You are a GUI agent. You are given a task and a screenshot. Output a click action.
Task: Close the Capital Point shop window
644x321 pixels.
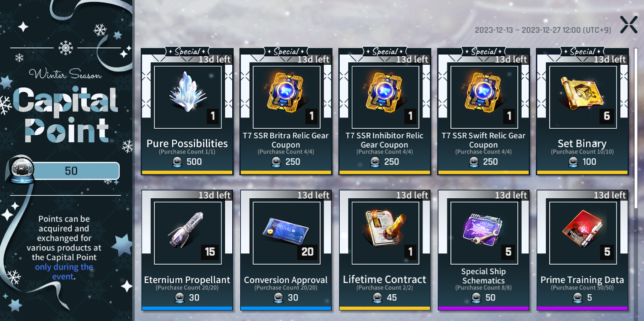click(x=629, y=25)
